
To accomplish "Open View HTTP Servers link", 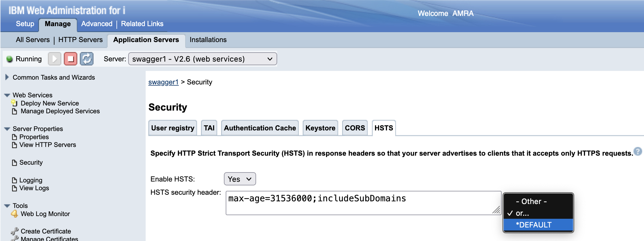I will (x=48, y=145).
